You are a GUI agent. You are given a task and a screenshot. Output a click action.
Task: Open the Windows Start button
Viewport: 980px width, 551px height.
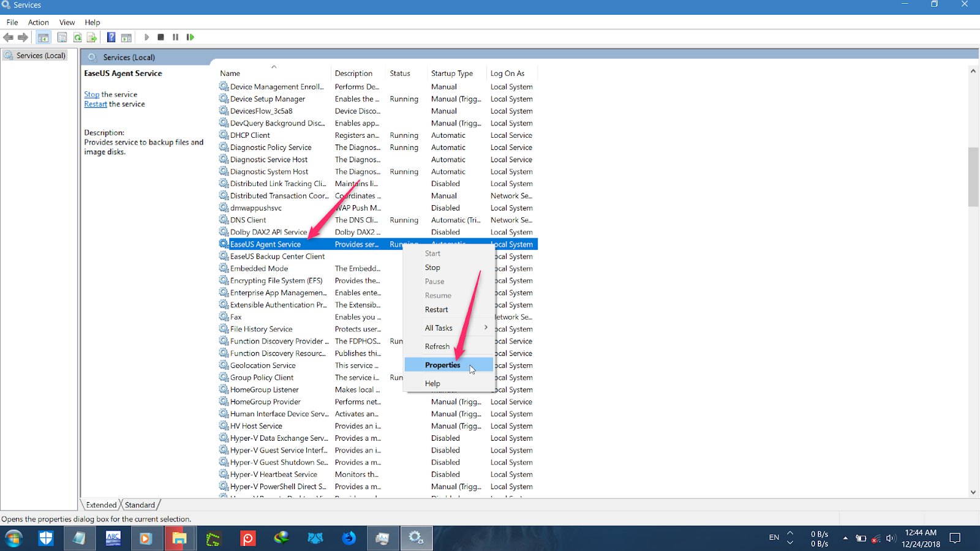pos(13,539)
